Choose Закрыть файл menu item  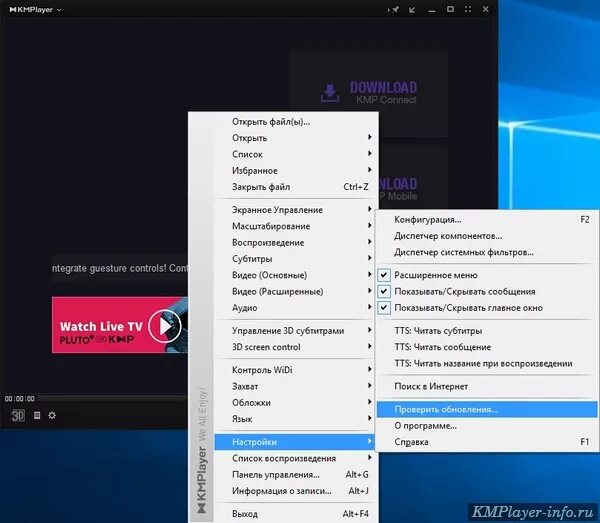tap(296, 187)
